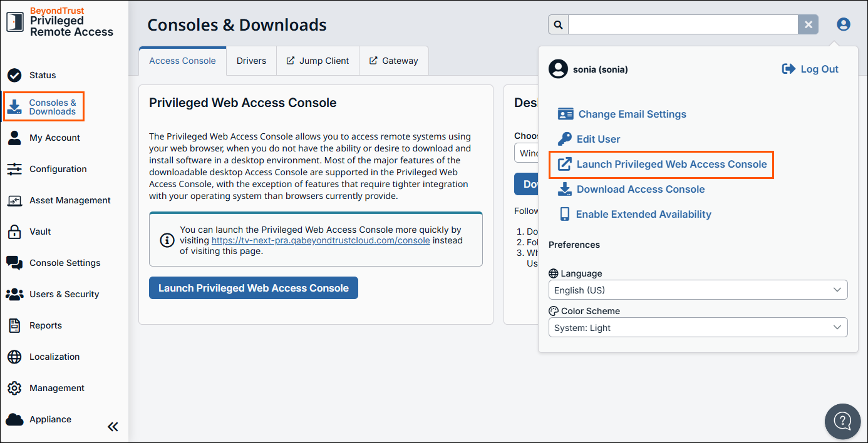Collapse the left navigation sidebar
The image size is (868, 443).
click(x=113, y=426)
